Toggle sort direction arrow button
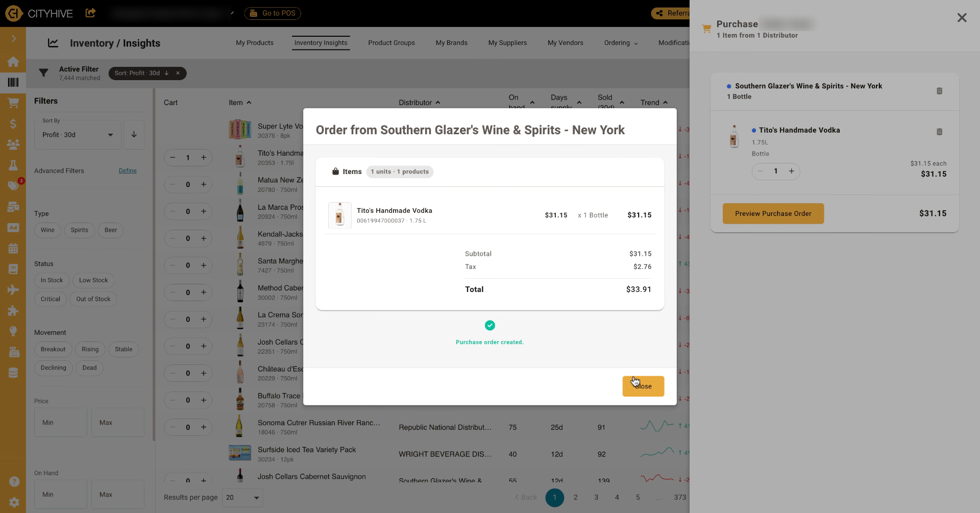The height and width of the screenshot is (513, 980). (x=134, y=135)
